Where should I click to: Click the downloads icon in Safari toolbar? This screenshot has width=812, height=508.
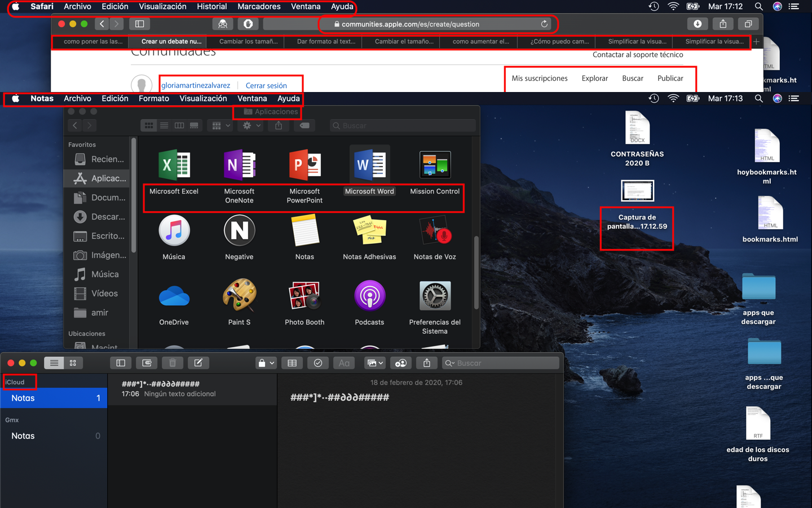point(698,24)
